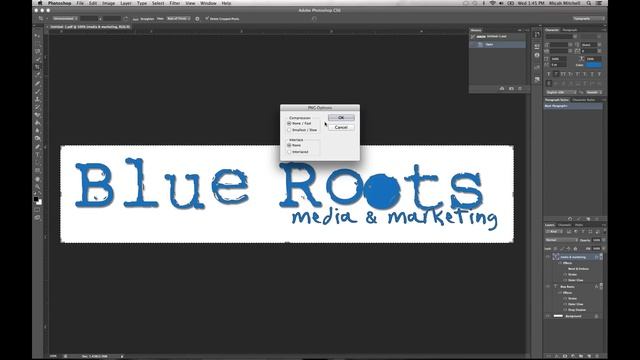Image resolution: width=640 pixels, height=360 pixels.
Task: Select the Rectangle shape tool
Action: (38, 171)
